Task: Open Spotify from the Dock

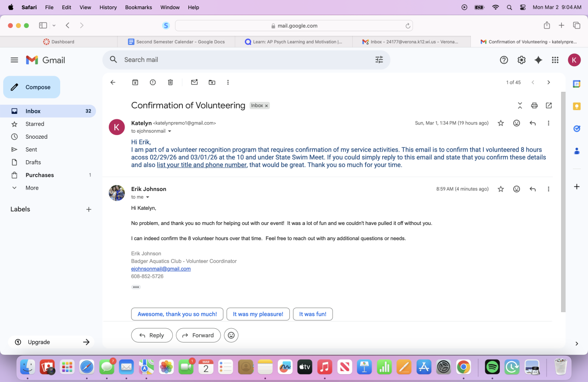Action: [492, 367]
